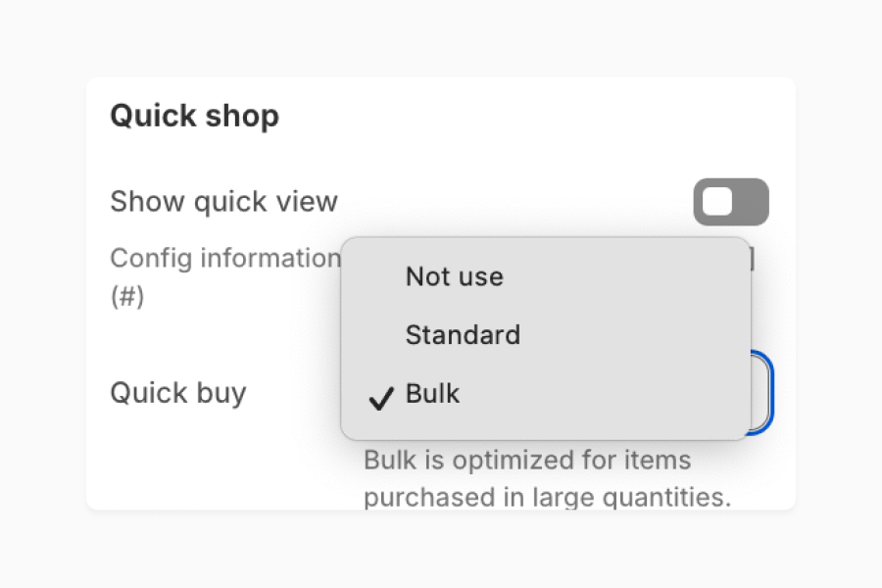Click the blue focus ring of Quick buy dropdown

coord(771,393)
